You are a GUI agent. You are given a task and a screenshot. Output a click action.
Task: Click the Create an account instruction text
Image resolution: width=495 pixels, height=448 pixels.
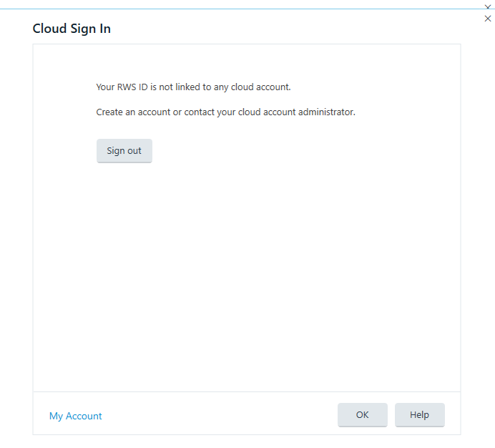[x=225, y=112]
